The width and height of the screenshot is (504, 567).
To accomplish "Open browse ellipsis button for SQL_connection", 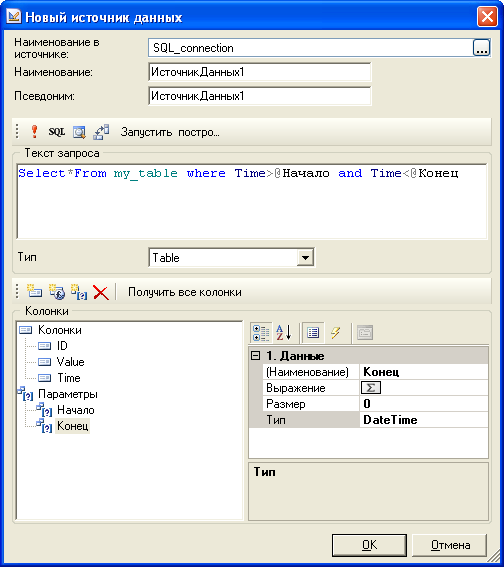I will coord(482,48).
